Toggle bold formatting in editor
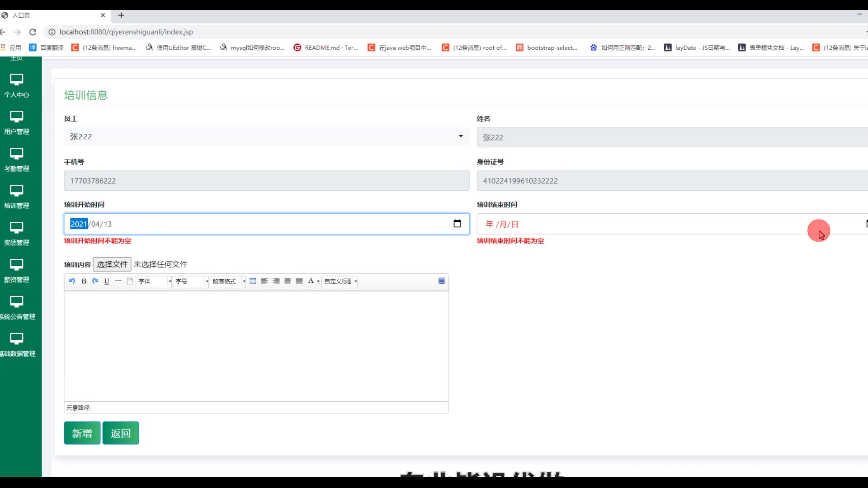The height and width of the screenshot is (488, 868). (x=84, y=281)
